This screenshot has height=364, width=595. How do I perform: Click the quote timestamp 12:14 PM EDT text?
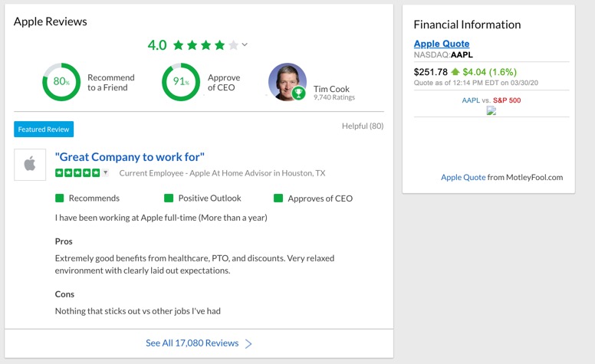pos(476,83)
